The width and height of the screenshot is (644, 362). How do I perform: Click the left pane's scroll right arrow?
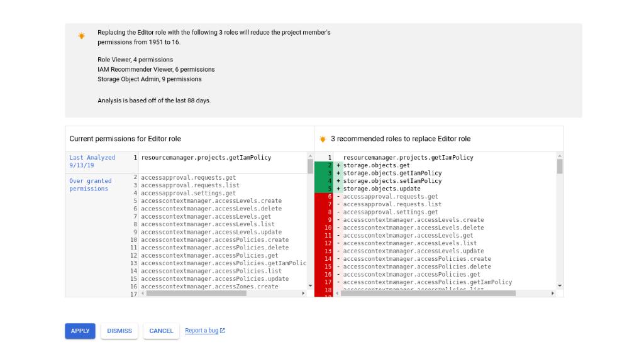coord(303,293)
